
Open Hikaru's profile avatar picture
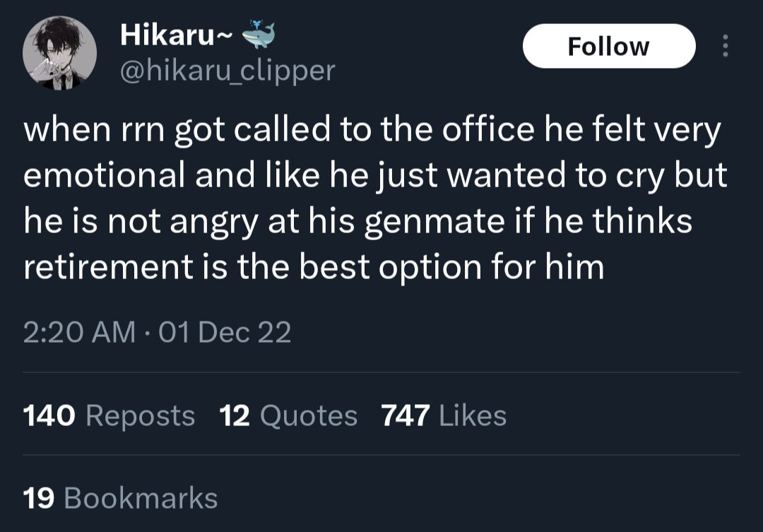[x=60, y=53]
